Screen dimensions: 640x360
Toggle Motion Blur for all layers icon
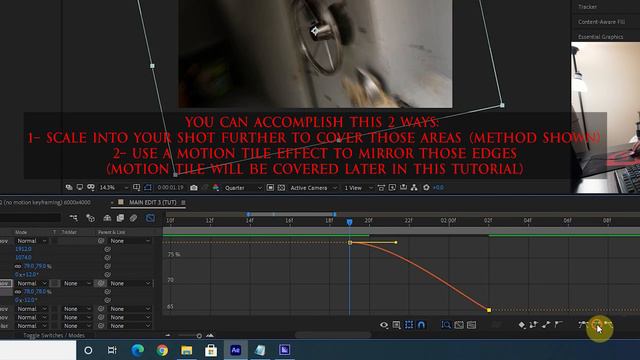tap(133, 218)
